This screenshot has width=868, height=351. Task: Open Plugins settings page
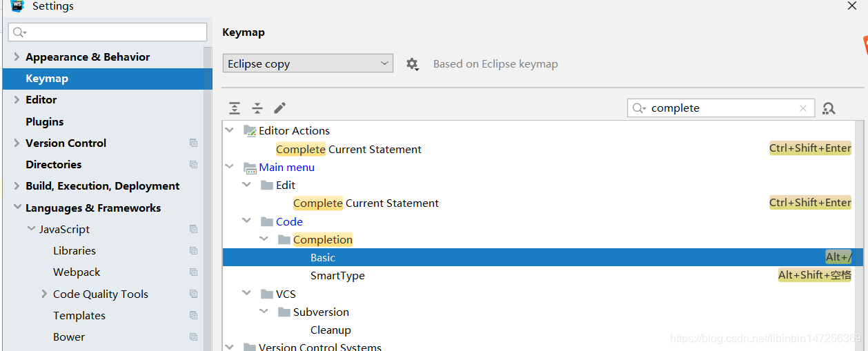pyautogui.click(x=44, y=121)
